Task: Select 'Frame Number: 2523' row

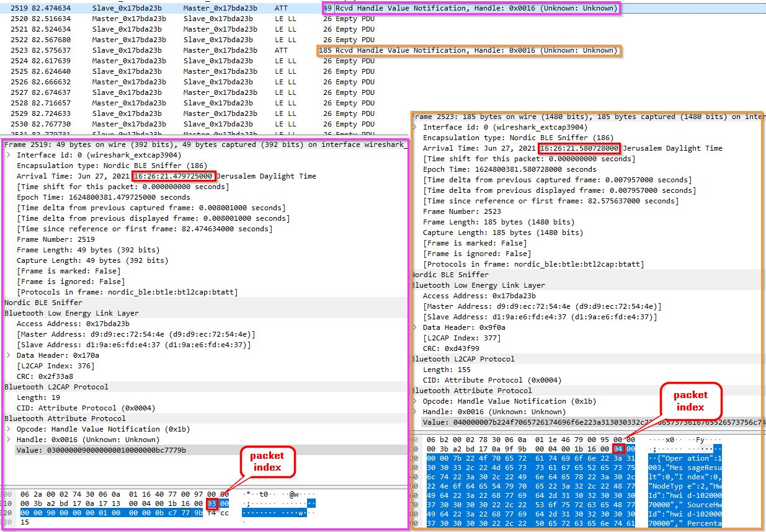Action: (461, 211)
